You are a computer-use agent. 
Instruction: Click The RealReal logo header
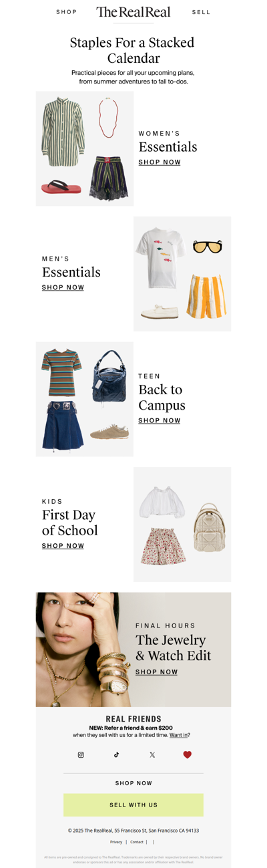tap(133, 12)
